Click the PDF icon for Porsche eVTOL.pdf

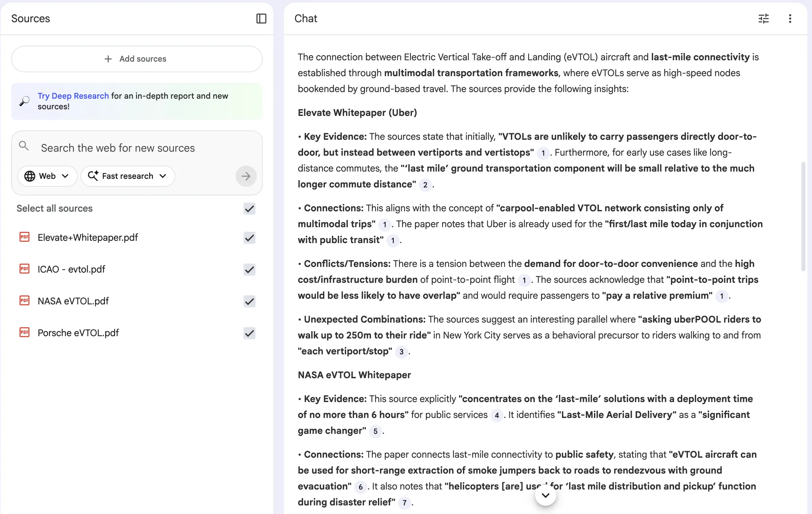point(24,333)
